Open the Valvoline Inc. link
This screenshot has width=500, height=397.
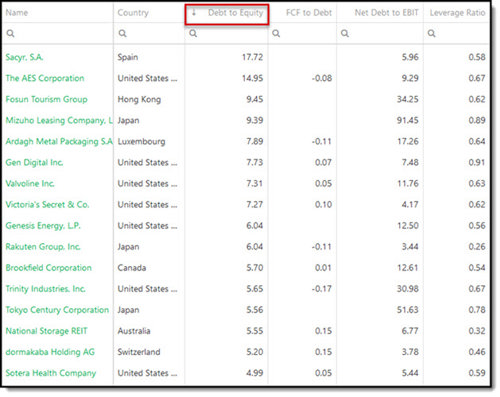pos(30,183)
